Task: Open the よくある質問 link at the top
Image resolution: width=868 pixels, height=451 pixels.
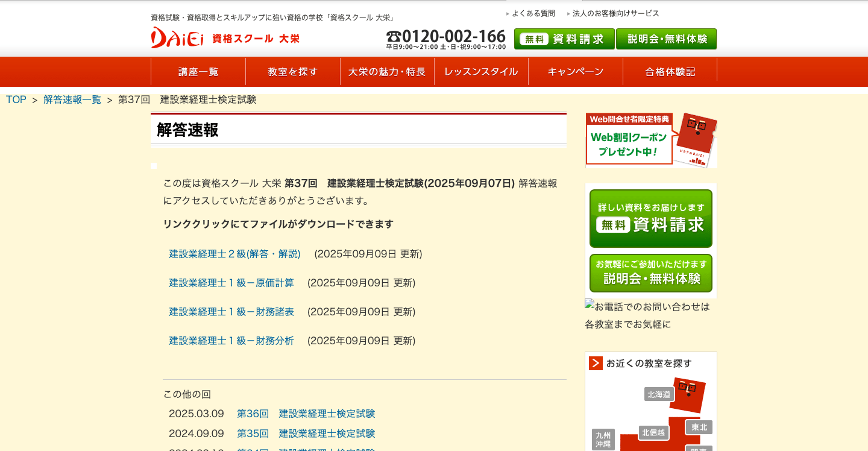Action: (533, 13)
